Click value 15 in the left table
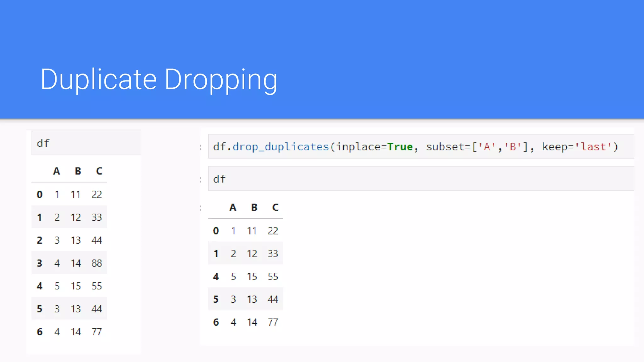The height and width of the screenshot is (362, 644). pos(76,286)
